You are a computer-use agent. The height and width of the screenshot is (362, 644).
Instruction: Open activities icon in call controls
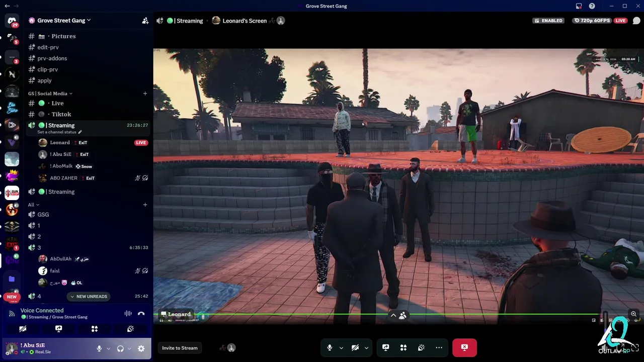point(404,347)
